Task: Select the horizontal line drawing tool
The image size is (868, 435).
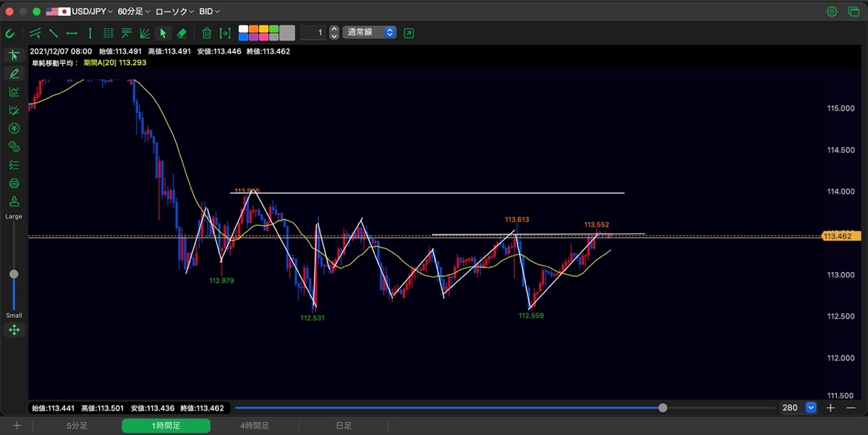Action: tap(72, 33)
